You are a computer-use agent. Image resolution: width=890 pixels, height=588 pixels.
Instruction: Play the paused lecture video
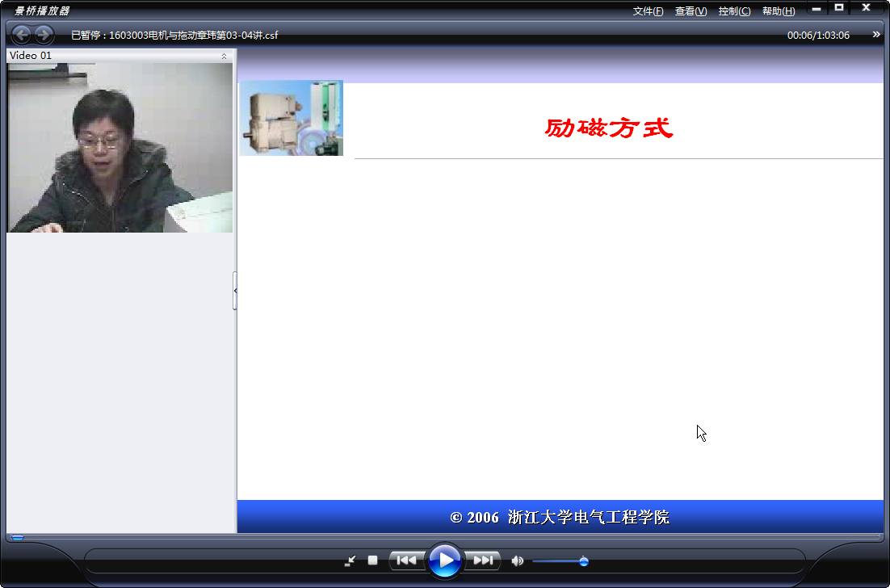click(x=445, y=561)
